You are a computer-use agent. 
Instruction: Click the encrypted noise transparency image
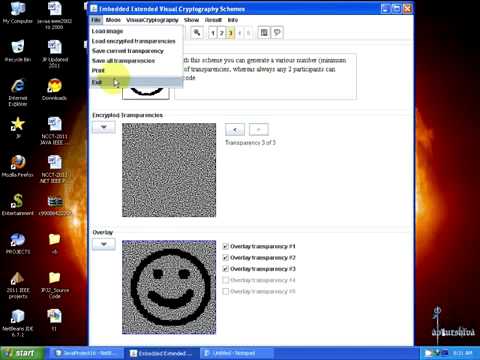coord(169,170)
